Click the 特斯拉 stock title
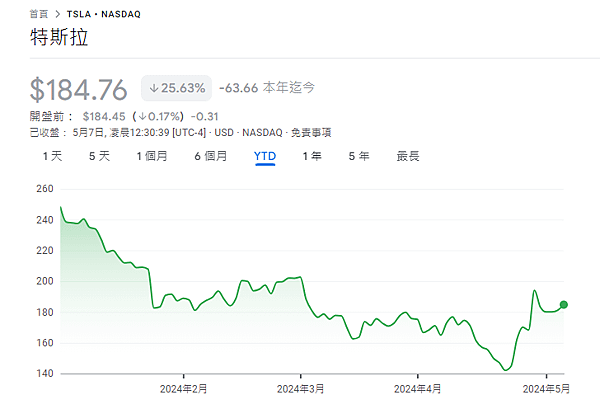 [x=59, y=37]
